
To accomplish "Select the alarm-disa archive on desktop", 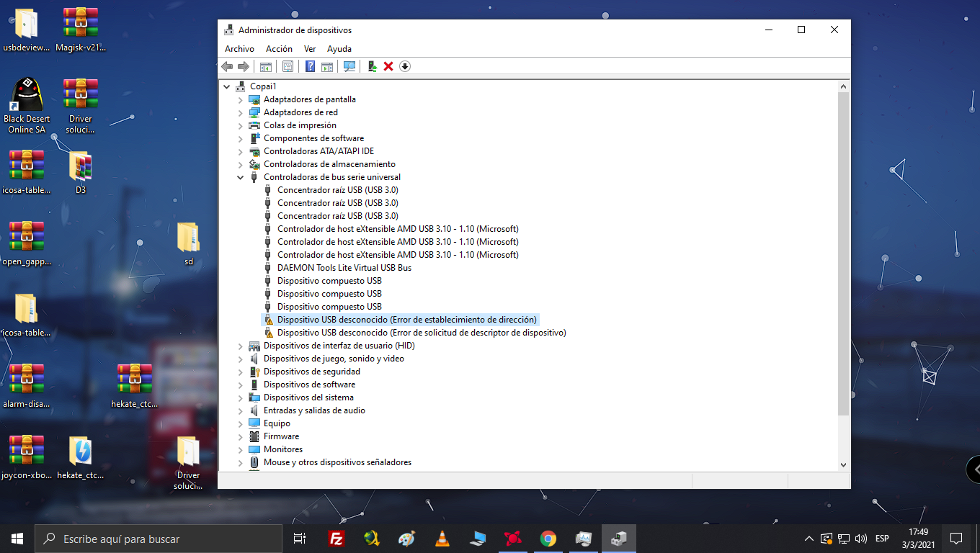I will point(27,386).
